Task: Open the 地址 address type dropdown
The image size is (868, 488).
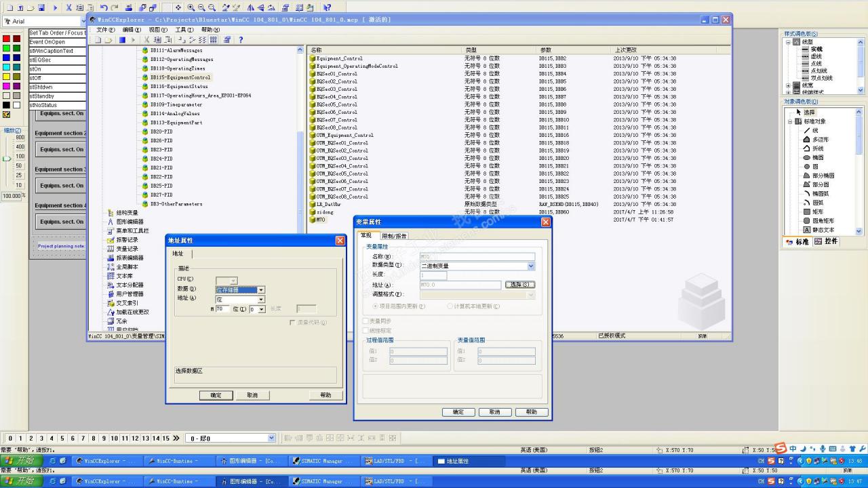Action: click(x=260, y=299)
